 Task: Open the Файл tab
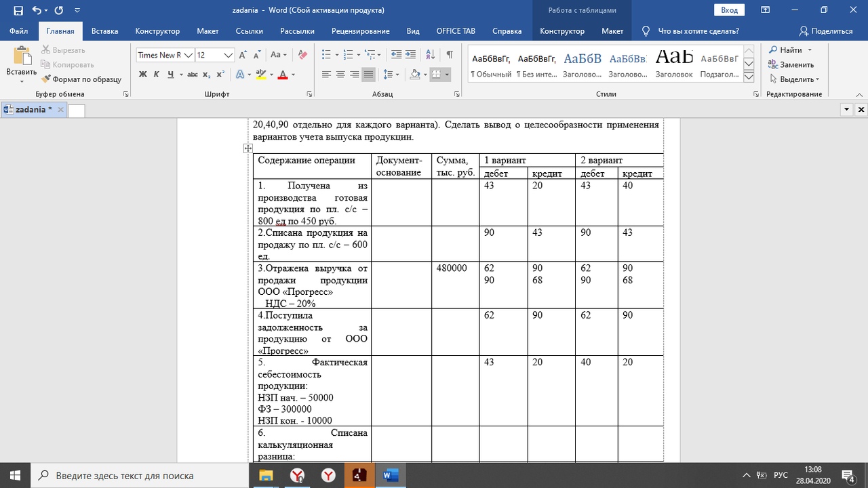[19, 31]
